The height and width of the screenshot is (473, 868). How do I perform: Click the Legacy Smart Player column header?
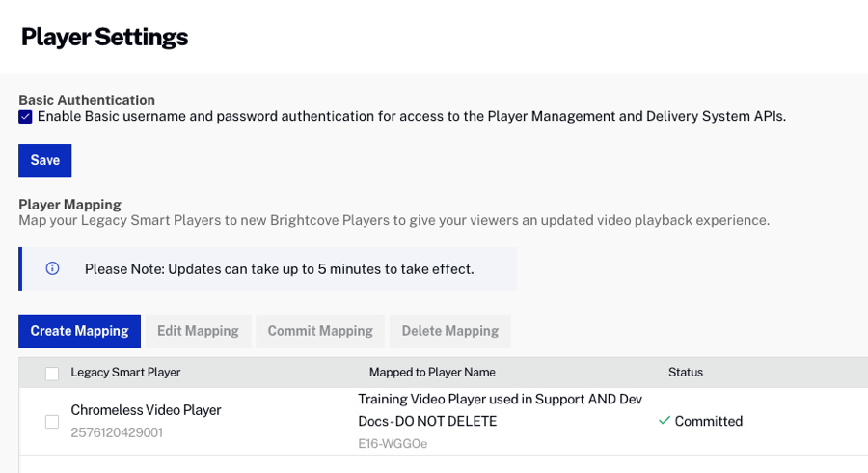click(125, 373)
